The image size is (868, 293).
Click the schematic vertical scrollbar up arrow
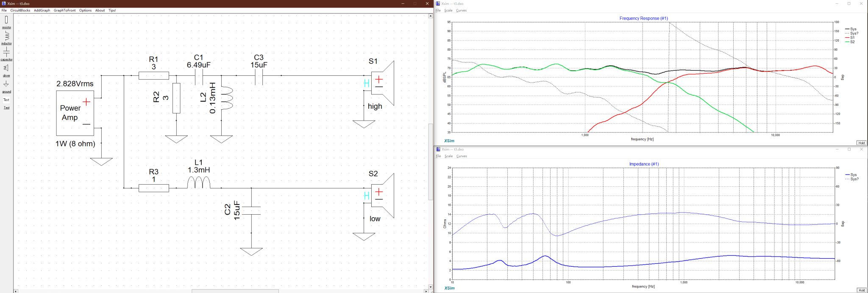(431, 16)
